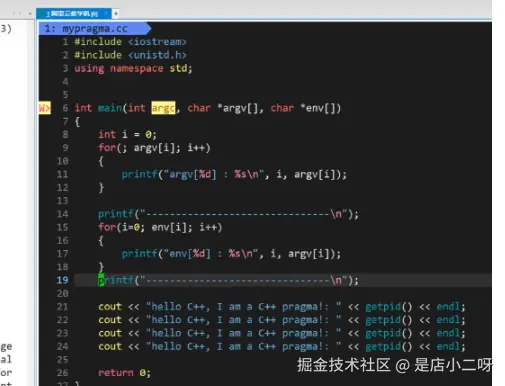Add a new session tab with plus

[116, 14]
